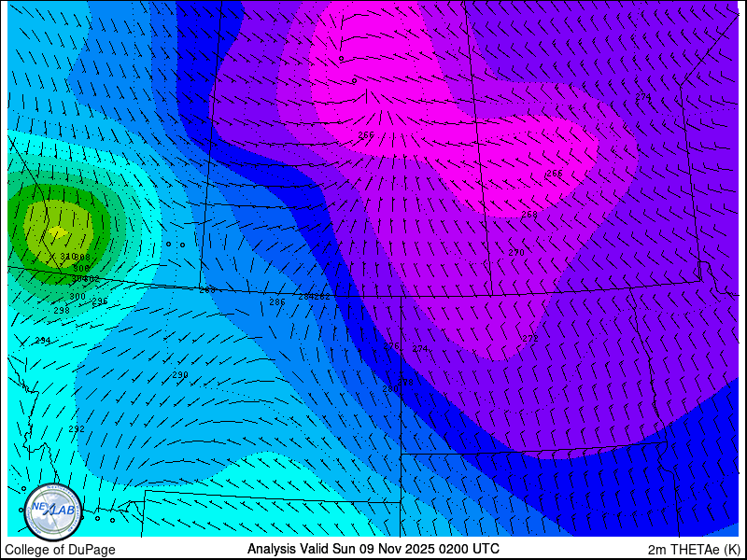Click the College of DuPage caption
The height and width of the screenshot is (560, 747).
[60, 550]
